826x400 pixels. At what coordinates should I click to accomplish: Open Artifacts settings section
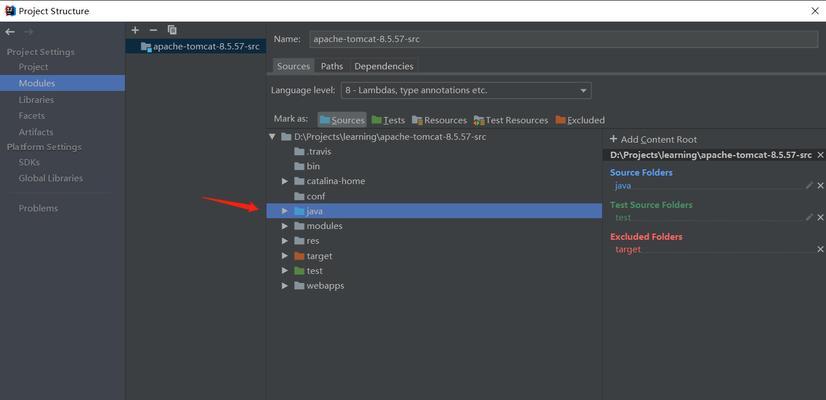click(36, 132)
